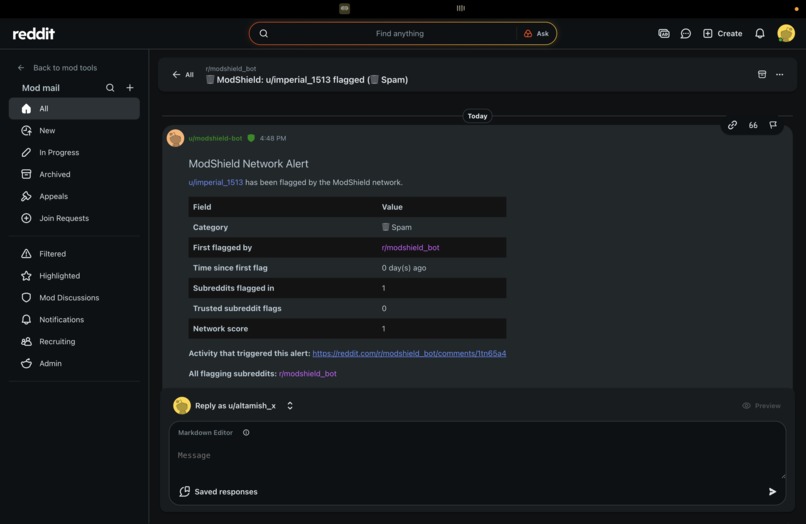Screen dimensions: 806x524
Task: Open u/modshield-bot sender profile link
Action: [x=215, y=138]
